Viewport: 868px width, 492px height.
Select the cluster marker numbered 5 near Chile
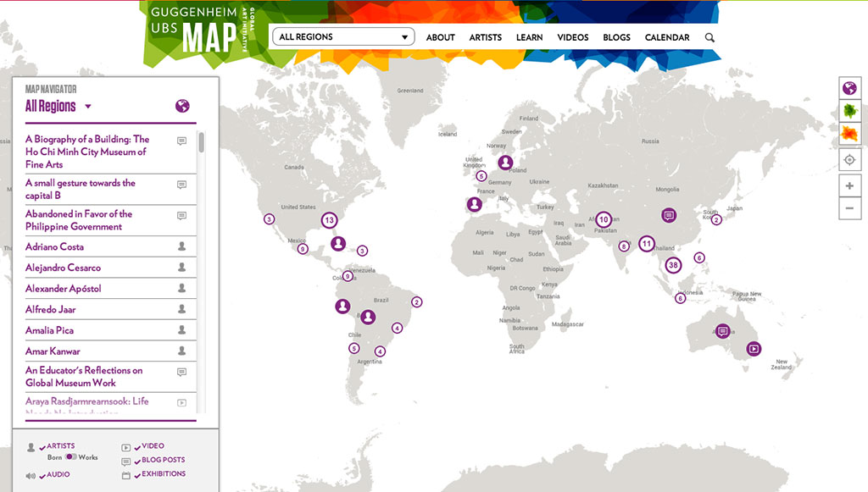tap(353, 348)
